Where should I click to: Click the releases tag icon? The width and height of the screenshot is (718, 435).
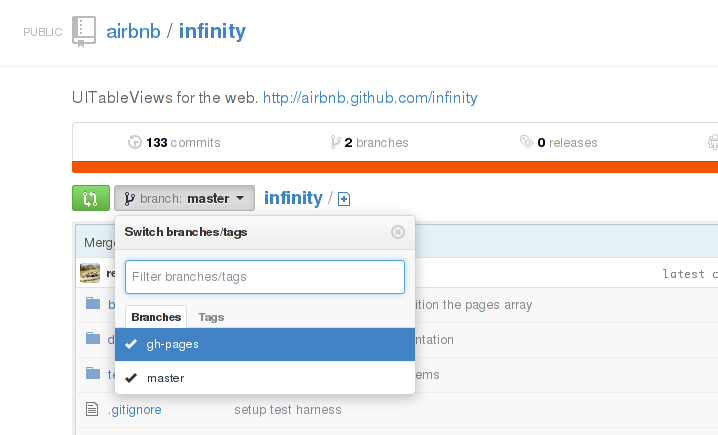point(527,142)
